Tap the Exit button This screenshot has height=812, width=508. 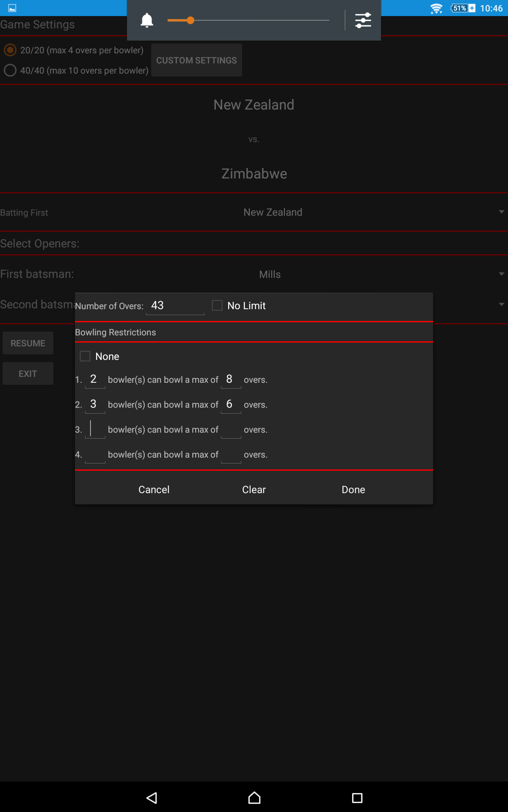pyautogui.click(x=28, y=373)
